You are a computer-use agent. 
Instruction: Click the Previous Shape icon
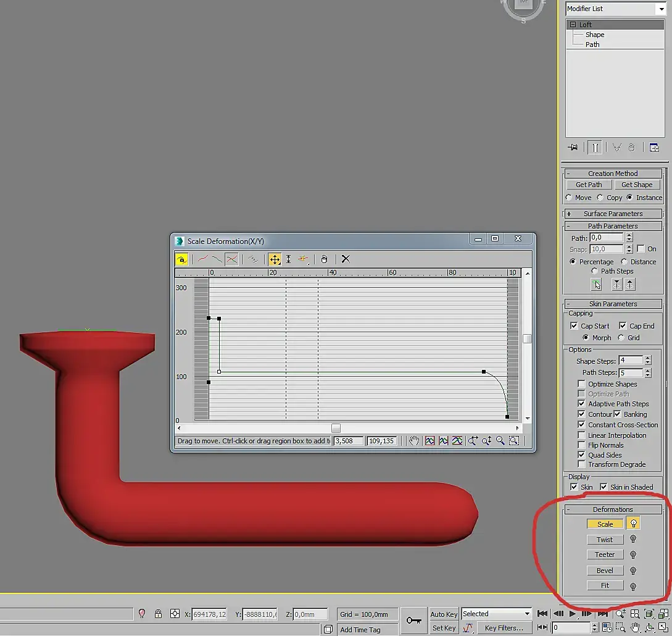pyautogui.click(x=616, y=284)
